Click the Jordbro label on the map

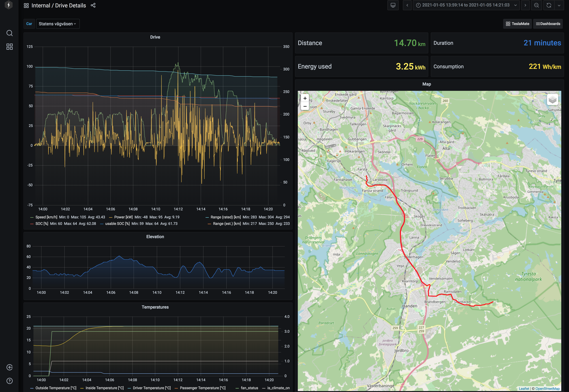[401, 350]
